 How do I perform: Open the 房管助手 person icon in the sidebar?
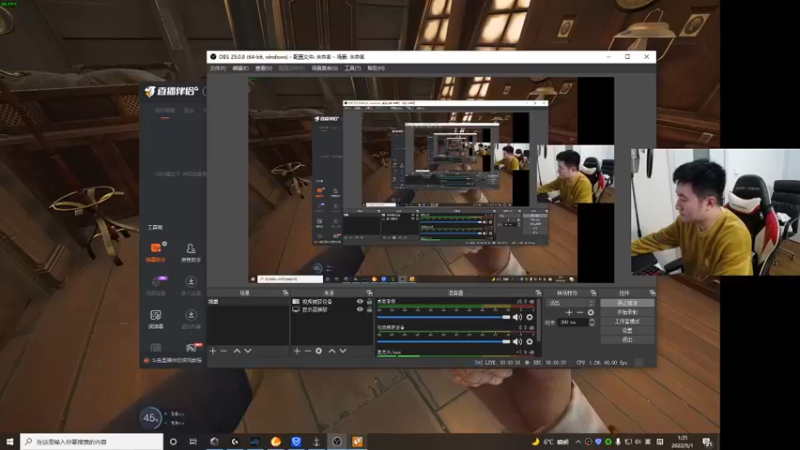tap(191, 252)
